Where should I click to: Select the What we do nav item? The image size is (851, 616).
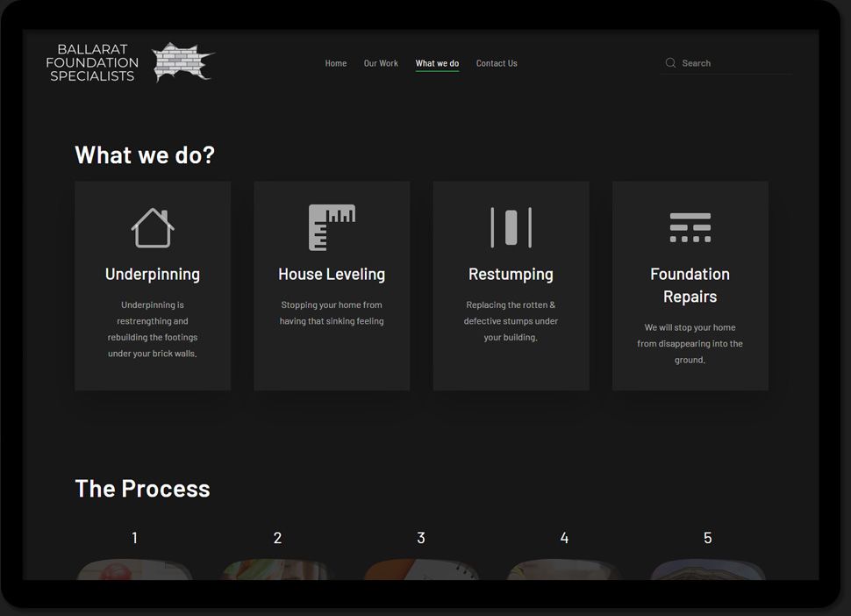[437, 63]
